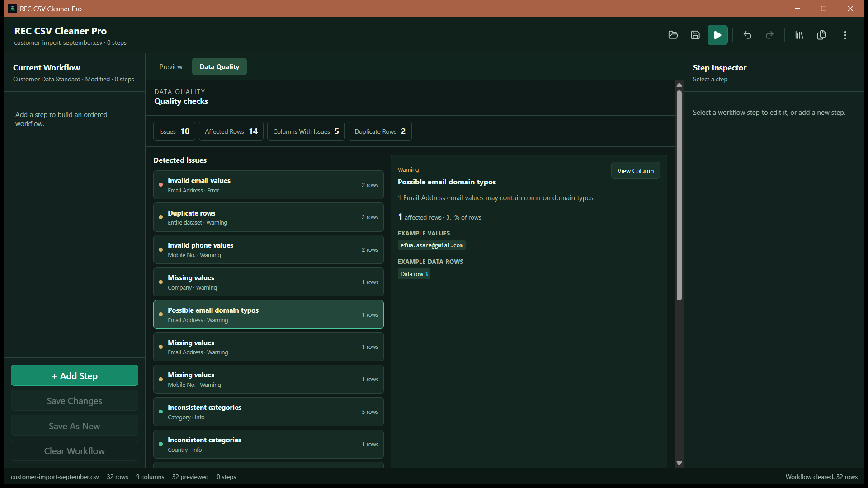Click '9 columns' in status bar
Screen dimensions: 868x488
pyautogui.click(x=150, y=477)
